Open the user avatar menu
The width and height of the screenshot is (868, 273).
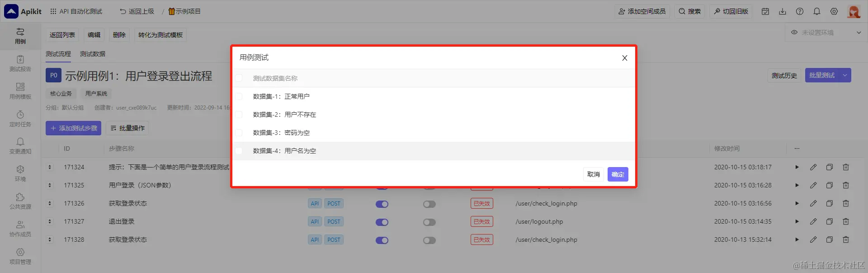(x=854, y=11)
